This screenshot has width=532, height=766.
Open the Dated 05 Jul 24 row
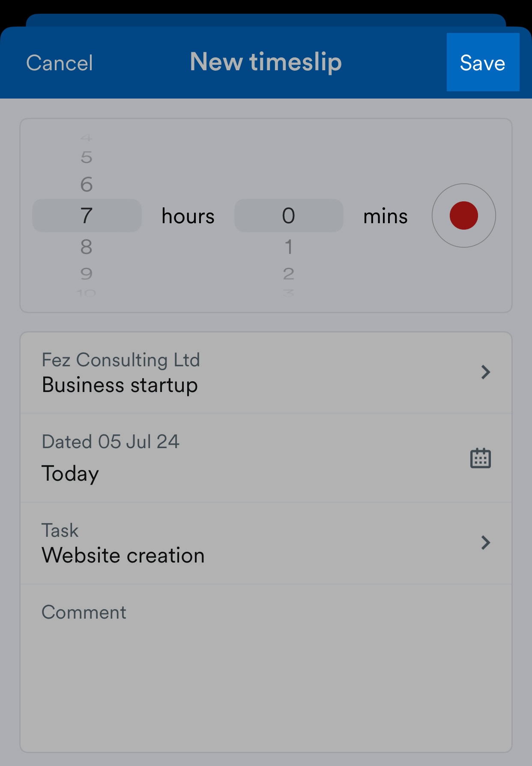(266, 458)
